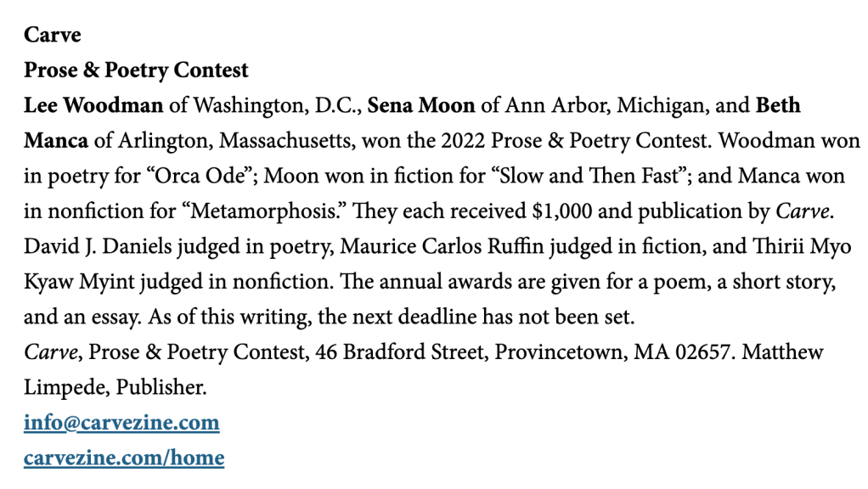This screenshot has height=489, width=868.
Task: Select the "Prose & Poetry Contest" bold heading
Action: tap(136, 70)
